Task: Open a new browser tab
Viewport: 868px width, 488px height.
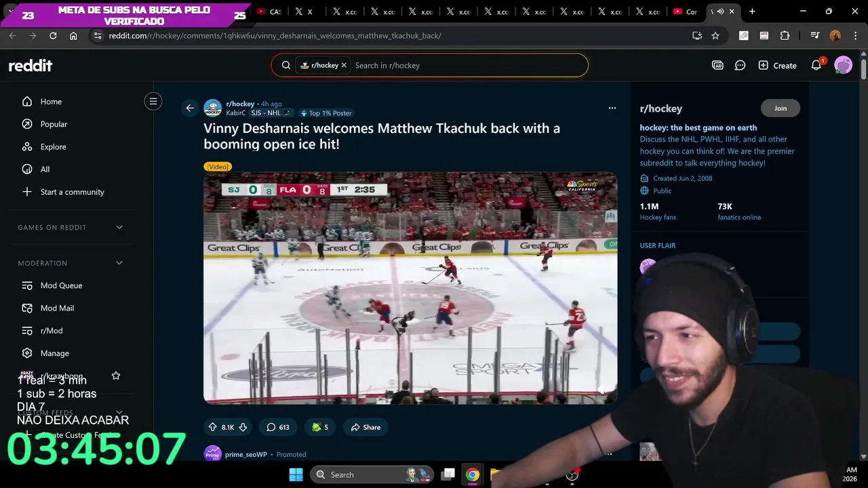Action: pos(752,12)
